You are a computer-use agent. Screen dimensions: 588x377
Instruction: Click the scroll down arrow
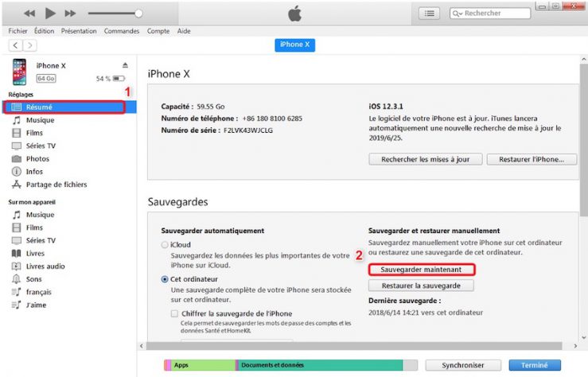pos(583,337)
